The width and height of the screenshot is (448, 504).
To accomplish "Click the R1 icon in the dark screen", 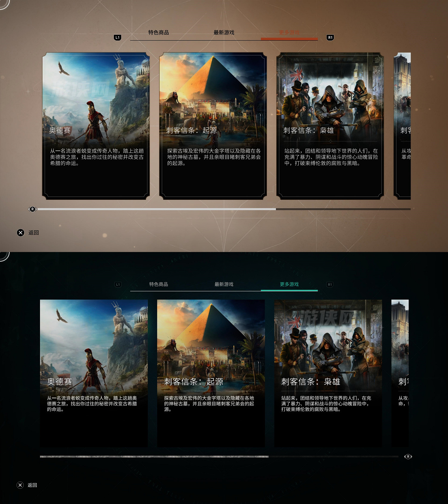I will (x=330, y=284).
